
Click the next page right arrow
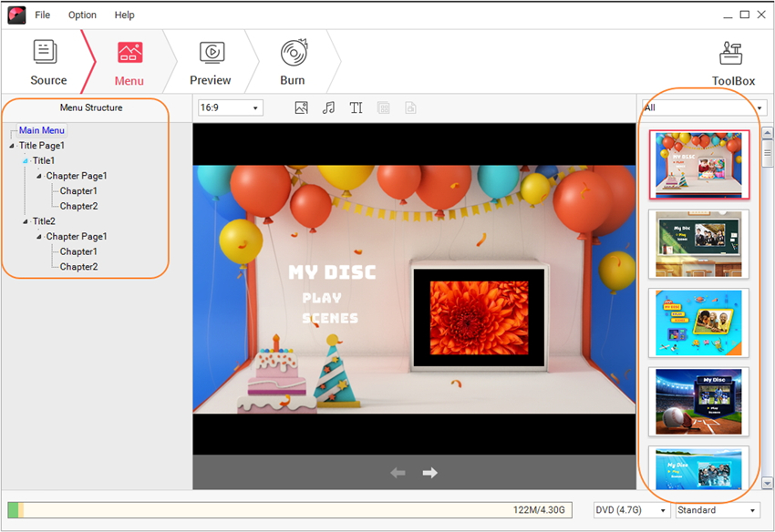pos(430,473)
